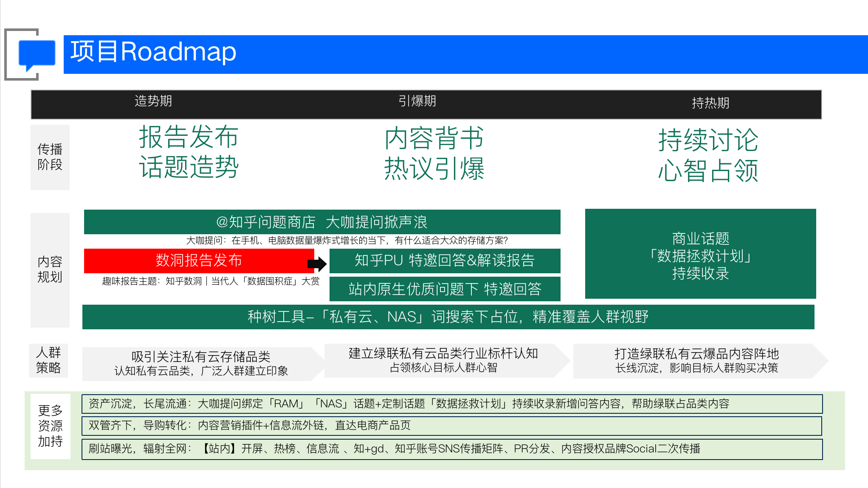Click the 传播阶段 row label
868x488 pixels.
click(50, 157)
